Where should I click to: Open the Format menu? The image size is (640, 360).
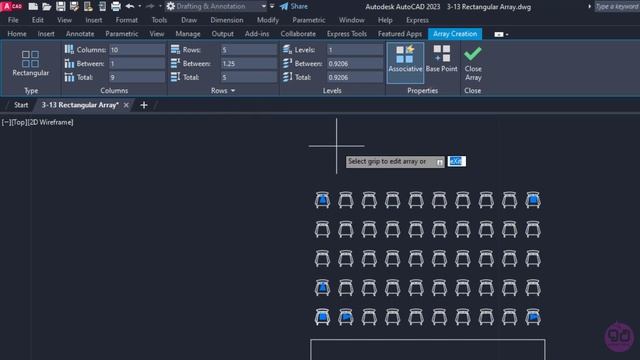click(x=127, y=20)
